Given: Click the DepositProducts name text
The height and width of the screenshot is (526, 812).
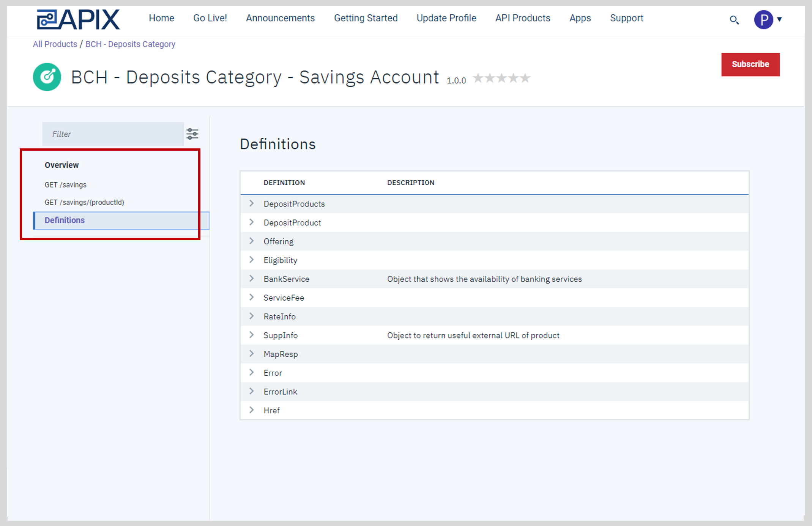Looking at the screenshot, I should 294,204.
